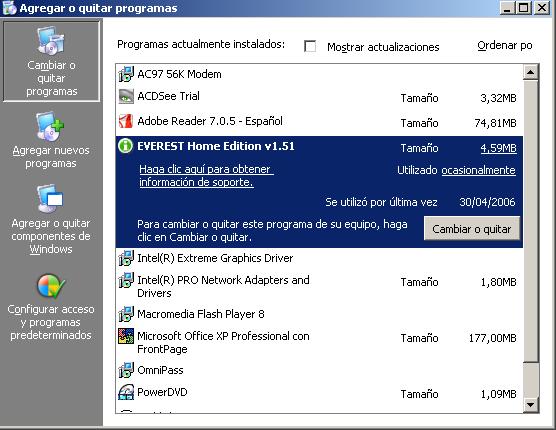556x430 pixels.
Task: Click the Microsoft Office XP puzzle icon
Action: click(126, 336)
